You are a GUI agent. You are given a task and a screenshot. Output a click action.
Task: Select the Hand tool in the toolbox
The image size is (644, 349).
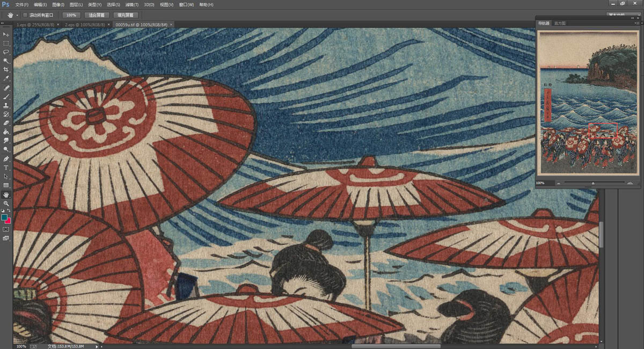tap(6, 194)
